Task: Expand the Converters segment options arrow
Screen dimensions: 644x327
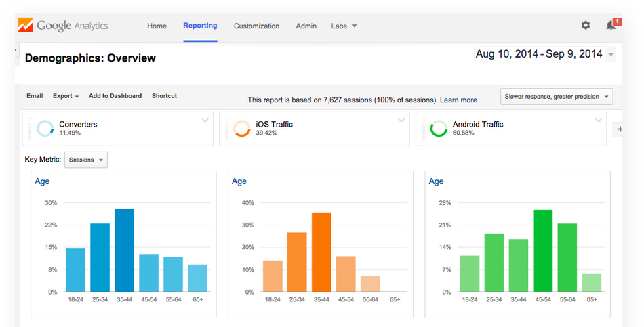Action: point(205,121)
